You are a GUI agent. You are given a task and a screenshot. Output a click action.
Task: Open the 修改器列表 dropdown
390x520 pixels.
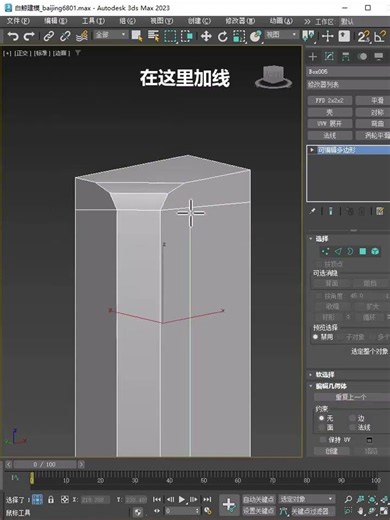tap(348, 85)
